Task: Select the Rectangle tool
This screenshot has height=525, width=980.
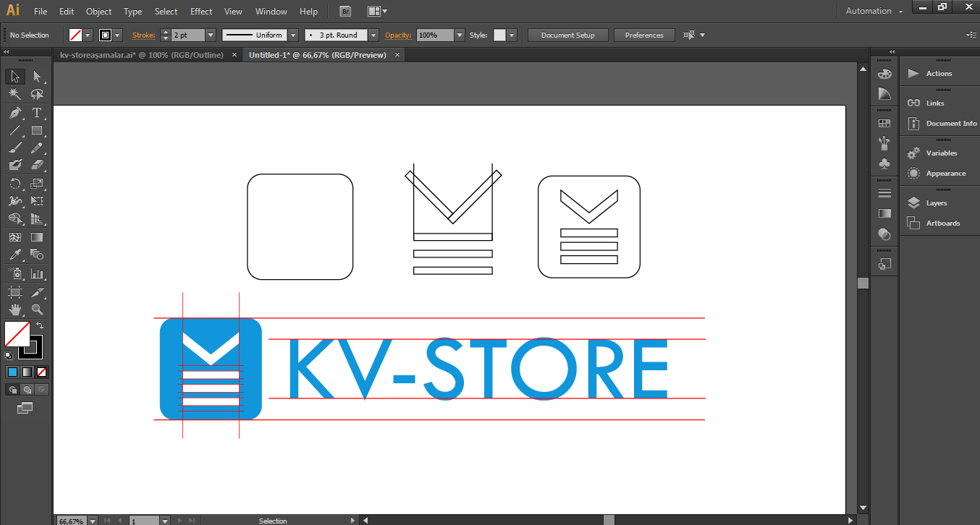Action: 37,131
